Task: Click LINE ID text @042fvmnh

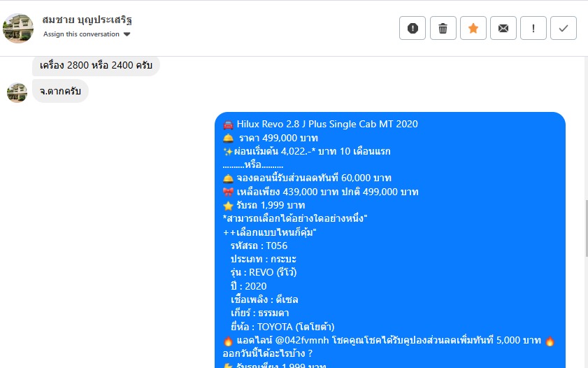Action: pyautogui.click(x=302, y=340)
